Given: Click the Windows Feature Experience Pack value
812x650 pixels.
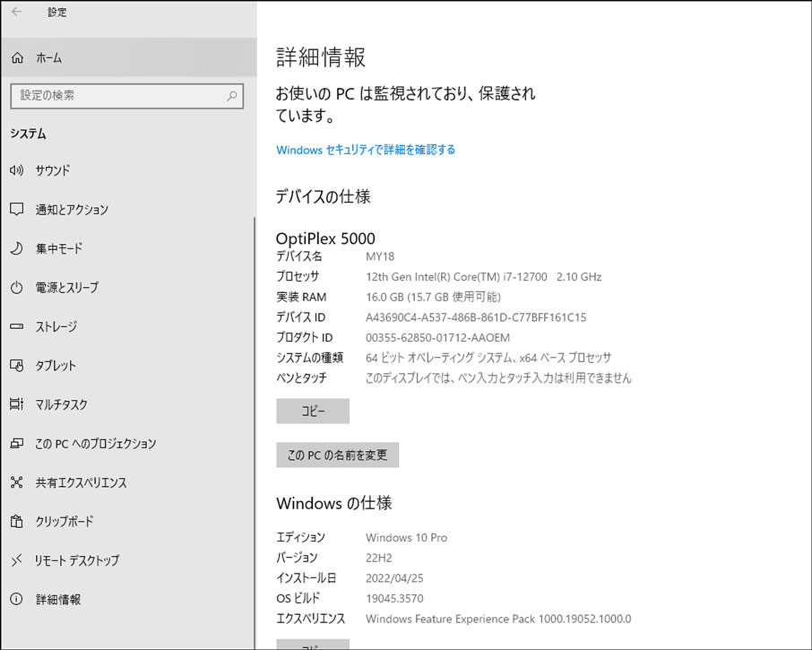Looking at the screenshot, I should coord(498,619).
